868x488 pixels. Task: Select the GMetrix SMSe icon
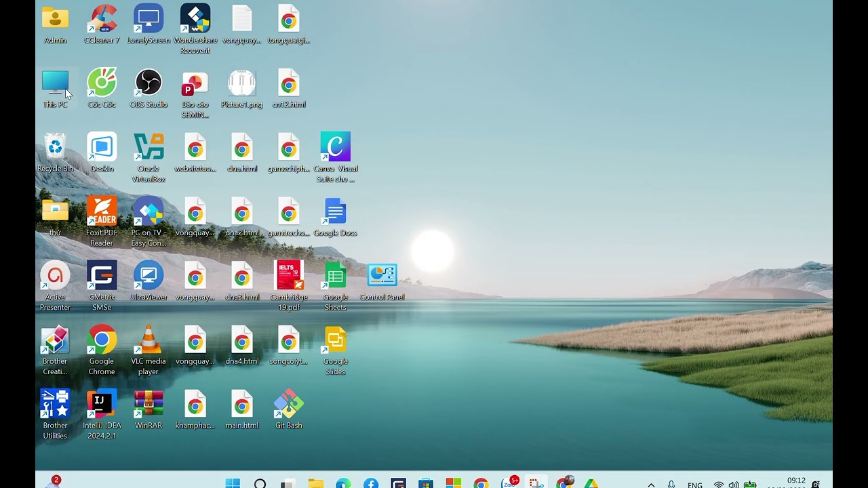pos(102,286)
